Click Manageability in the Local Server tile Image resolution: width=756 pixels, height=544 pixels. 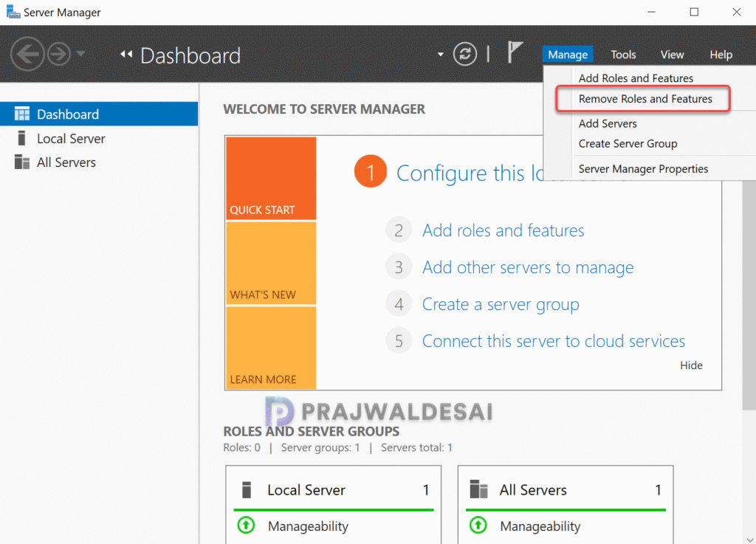[308, 526]
